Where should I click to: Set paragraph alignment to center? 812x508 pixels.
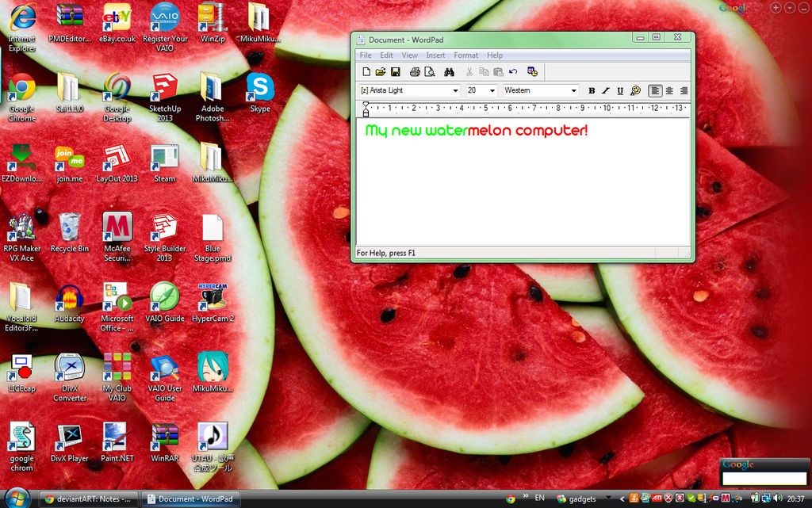click(669, 90)
